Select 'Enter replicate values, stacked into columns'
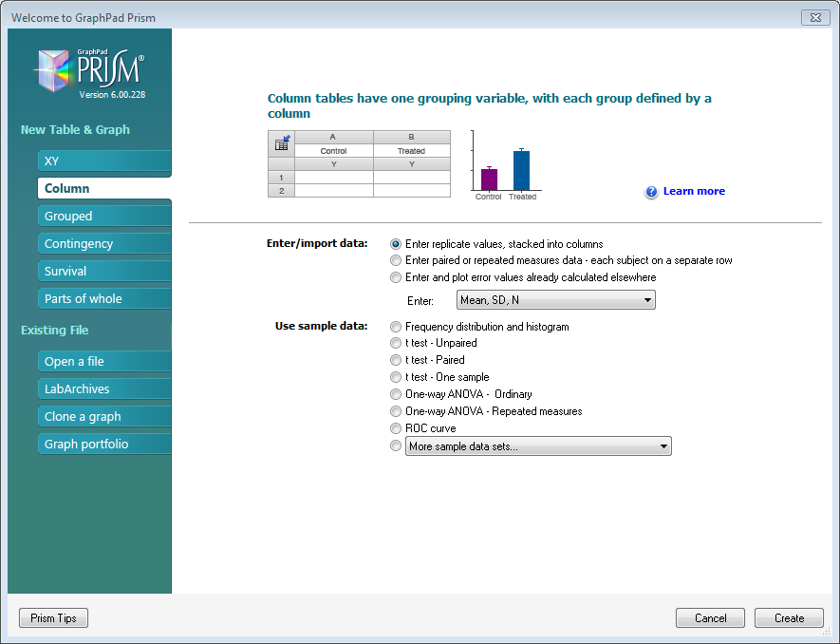 tap(396, 244)
